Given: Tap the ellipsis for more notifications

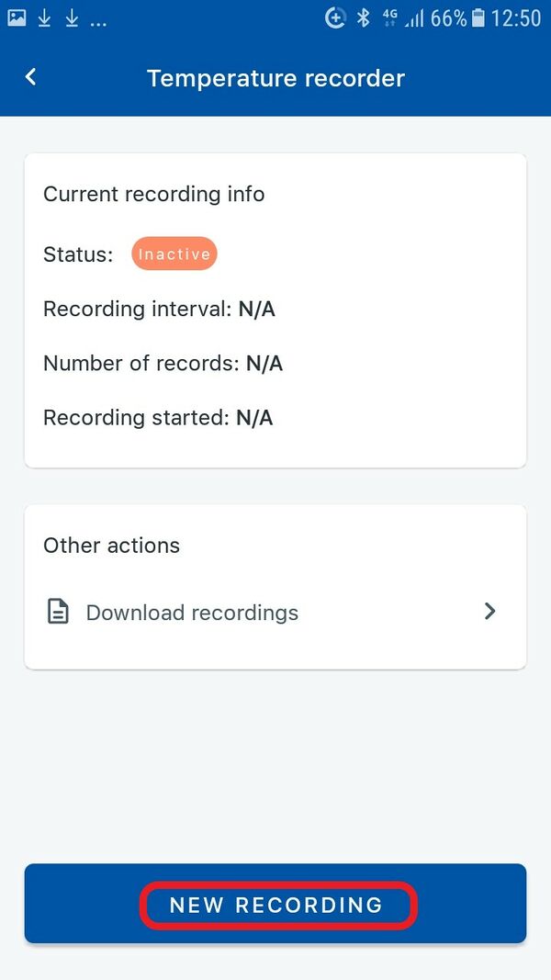Looking at the screenshot, I should pyautogui.click(x=98, y=20).
